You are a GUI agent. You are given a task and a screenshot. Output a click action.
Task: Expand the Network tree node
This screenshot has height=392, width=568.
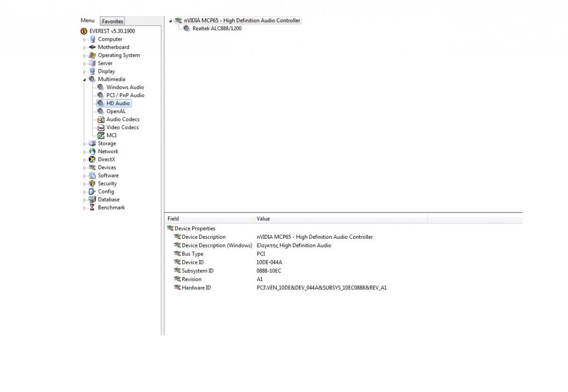click(x=85, y=152)
